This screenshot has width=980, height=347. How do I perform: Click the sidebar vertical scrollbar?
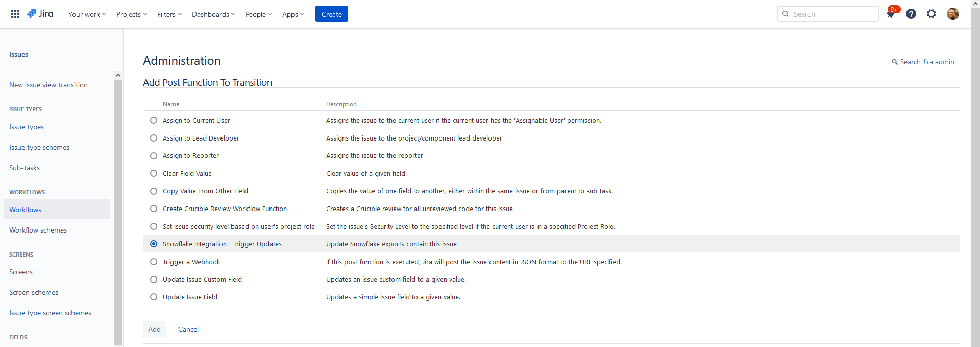(118, 204)
